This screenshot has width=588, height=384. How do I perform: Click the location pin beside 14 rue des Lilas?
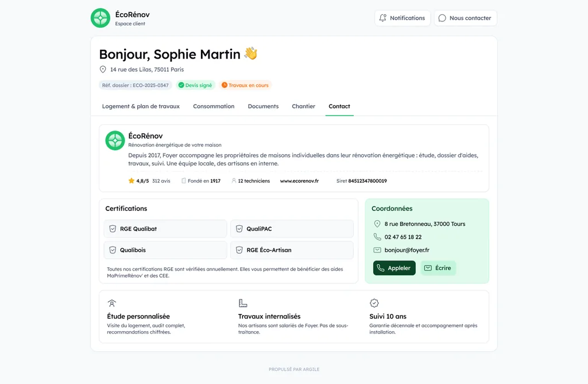click(x=103, y=70)
